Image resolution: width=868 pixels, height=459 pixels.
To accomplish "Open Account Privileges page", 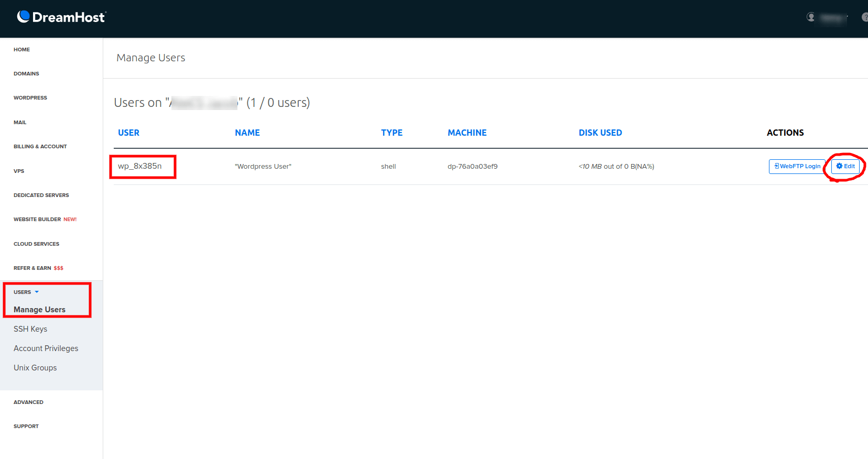I will [46, 348].
